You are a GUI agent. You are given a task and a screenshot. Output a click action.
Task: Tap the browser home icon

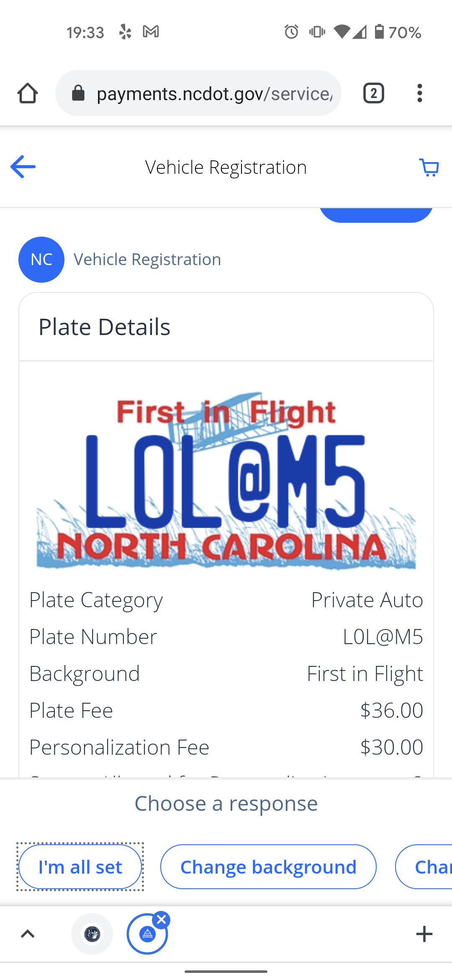[28, 93]
